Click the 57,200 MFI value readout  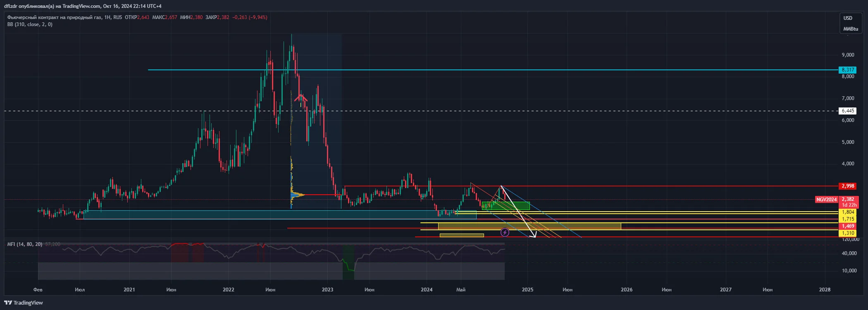pyautogui.click(x=52, y=244)
